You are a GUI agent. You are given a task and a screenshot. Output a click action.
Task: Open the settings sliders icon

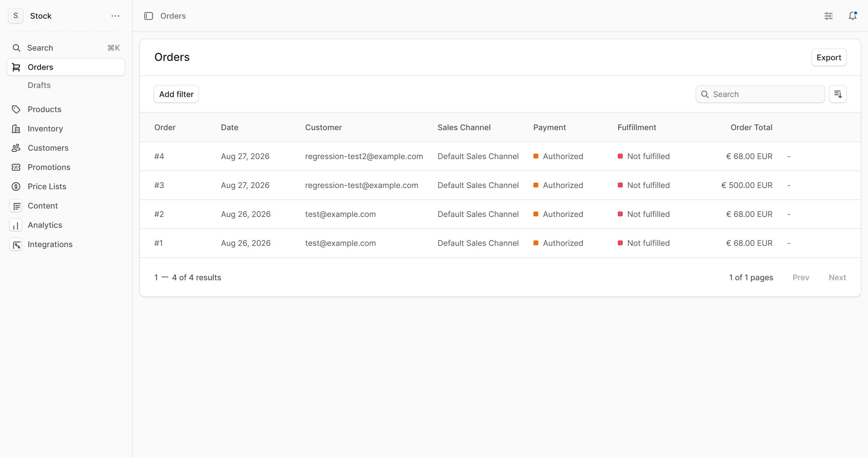click(x=829, y=16)
